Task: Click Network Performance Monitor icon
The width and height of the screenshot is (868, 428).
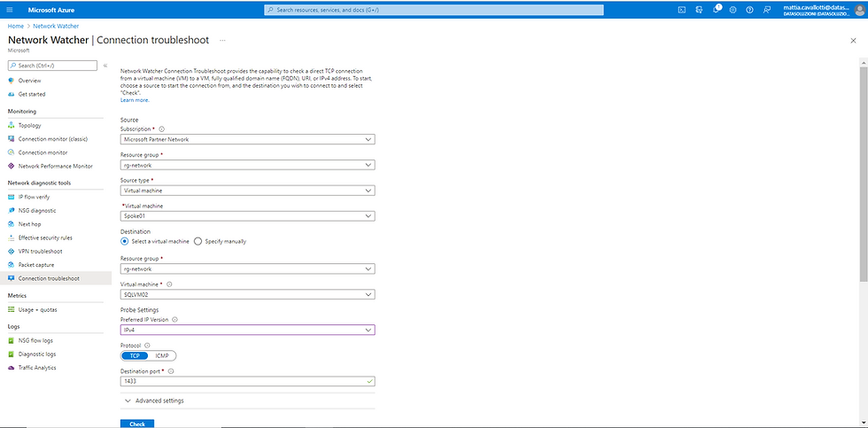Action: (11, 166)
